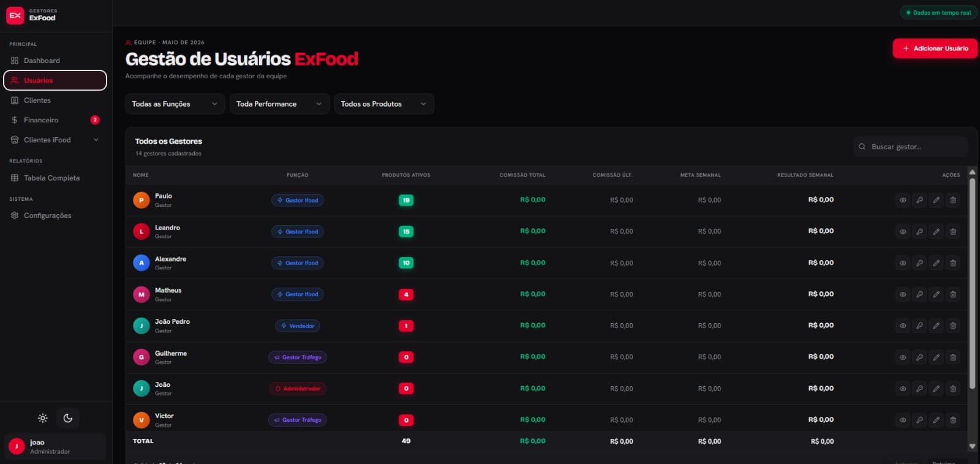View João Pedro using the eye icon
Screen dimensions: 980x464
tap(903, 326)
